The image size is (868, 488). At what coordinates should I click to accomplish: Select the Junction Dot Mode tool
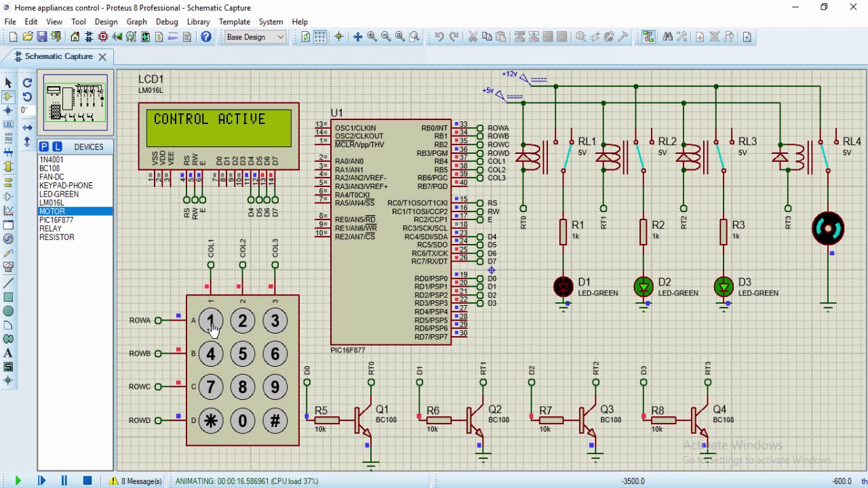[x=8, y=110]
